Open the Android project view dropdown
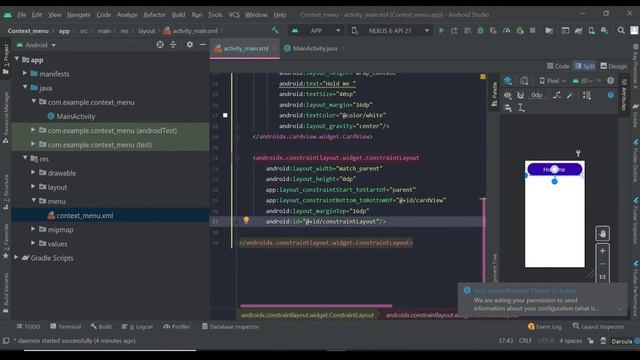 (36, 45)
